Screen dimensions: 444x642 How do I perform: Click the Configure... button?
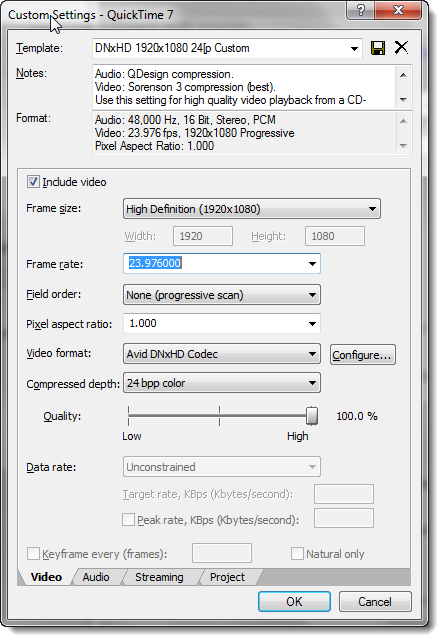click(362, 355)
